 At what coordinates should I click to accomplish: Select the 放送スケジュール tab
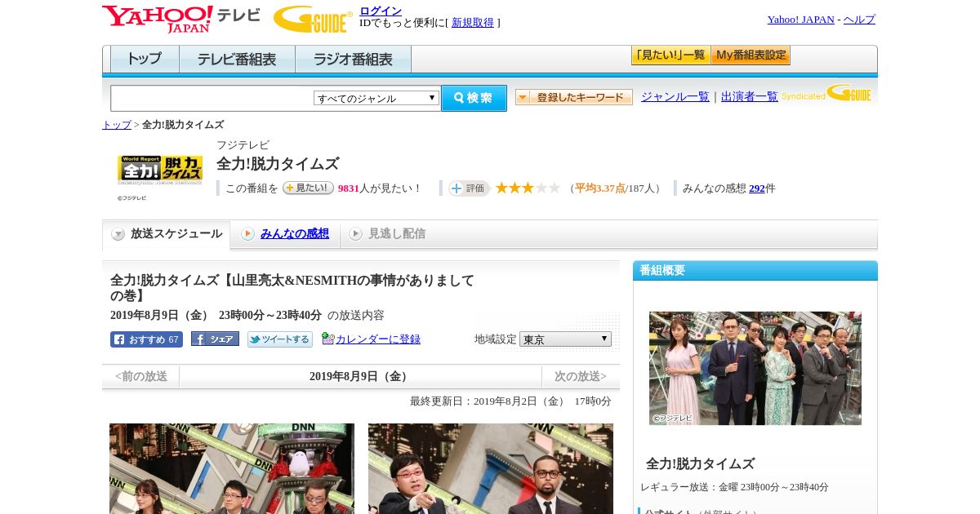(x=167, y=234)
